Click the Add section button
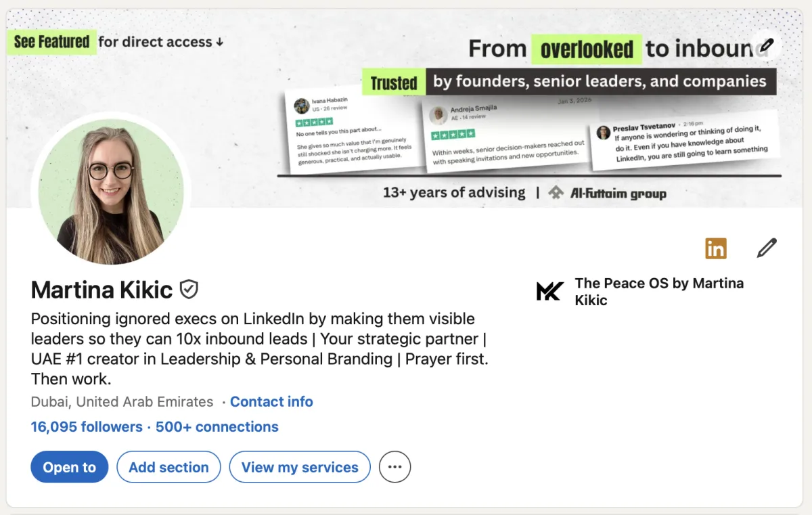This screenshot has width=812, height=515. coord(168,467)
